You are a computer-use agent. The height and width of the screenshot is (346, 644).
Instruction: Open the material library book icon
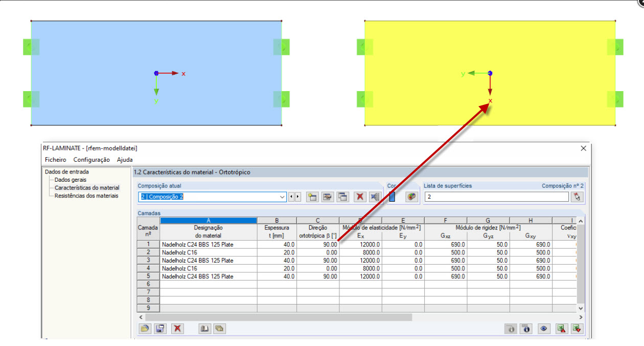coord(204,329)
